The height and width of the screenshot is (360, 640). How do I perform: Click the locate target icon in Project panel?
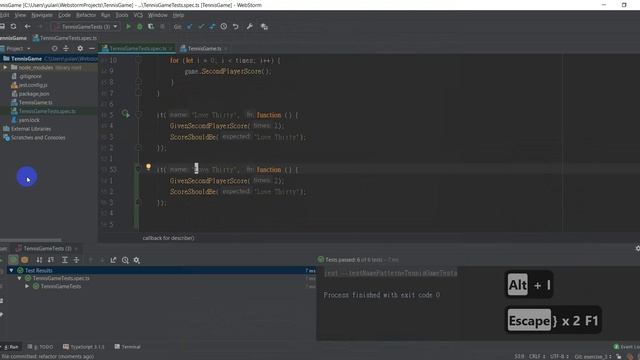tap(54, 48)
